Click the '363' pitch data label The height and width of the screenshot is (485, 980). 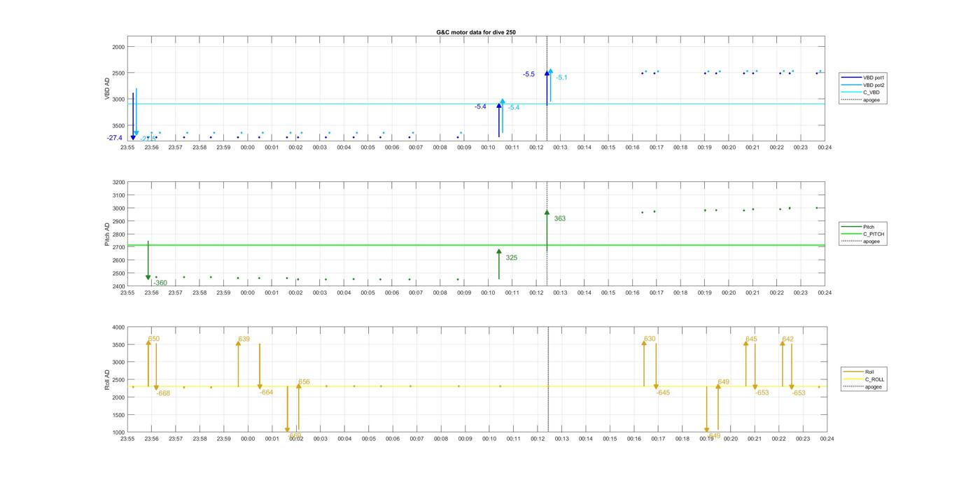coord(560,219)
